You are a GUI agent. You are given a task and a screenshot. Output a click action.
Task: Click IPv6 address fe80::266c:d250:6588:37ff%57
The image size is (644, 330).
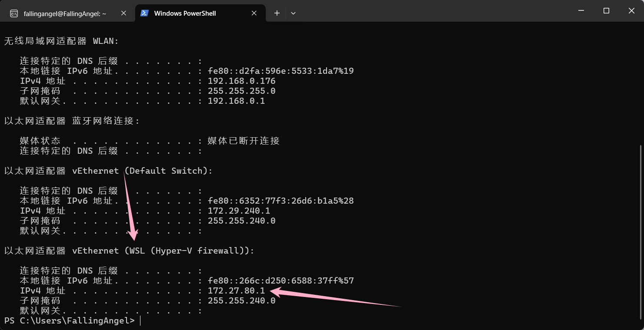coord(281,281)
